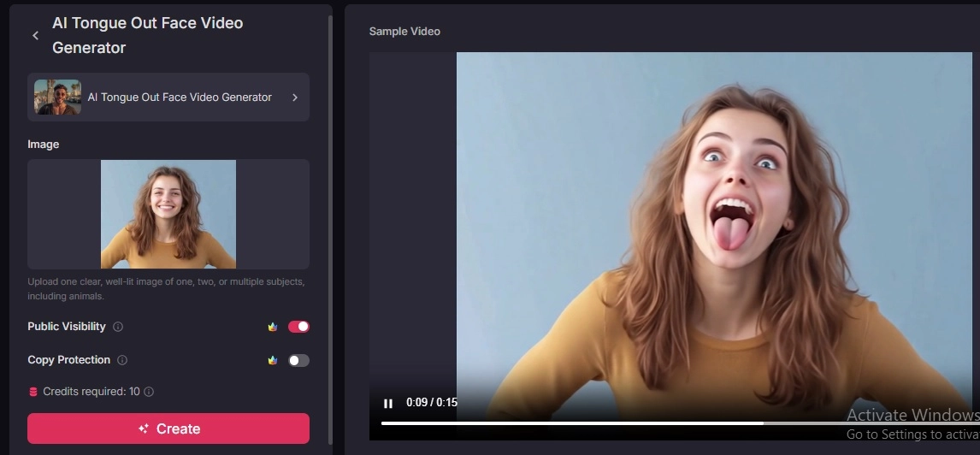This screenshot has width=980, height=455.
Task: Seek on the video progress bar
Action: (681, 423)
